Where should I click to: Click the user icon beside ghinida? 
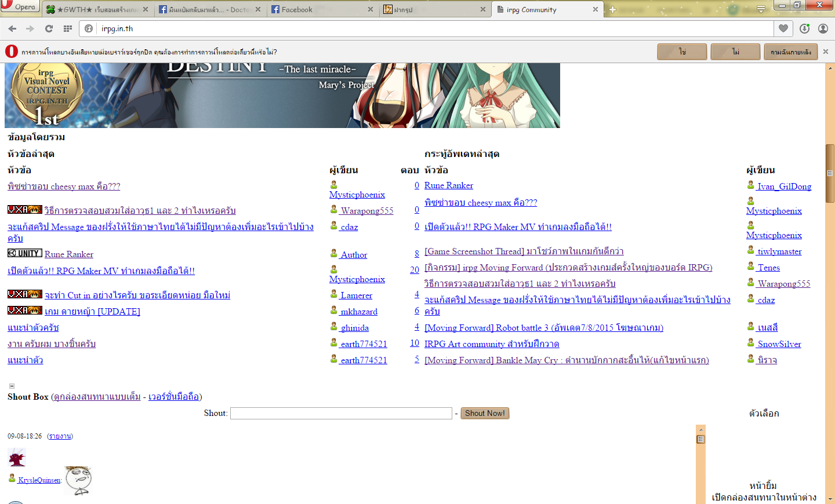click(333, 326)
